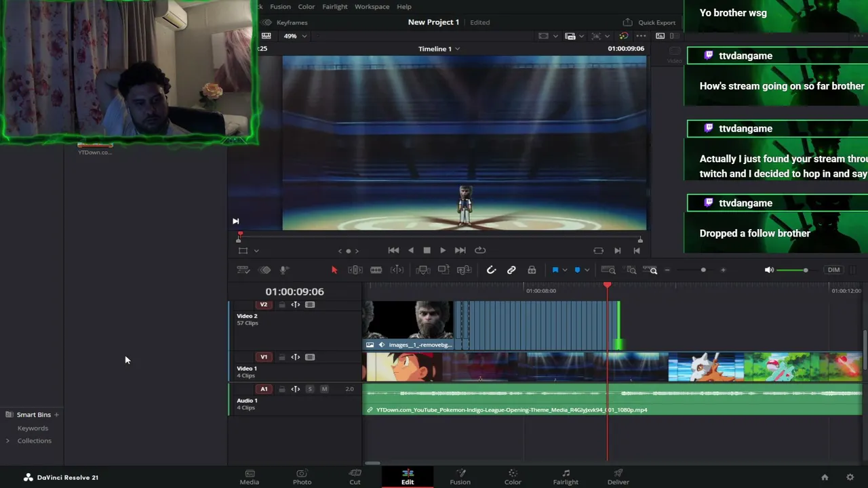Click the Replace Clip icon
The height and width of the screenshot is (488, 868).
465,270
